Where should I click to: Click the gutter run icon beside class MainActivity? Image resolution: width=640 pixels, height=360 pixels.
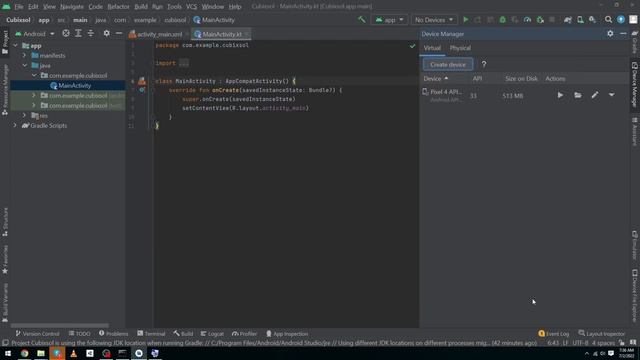pos(142,81)
